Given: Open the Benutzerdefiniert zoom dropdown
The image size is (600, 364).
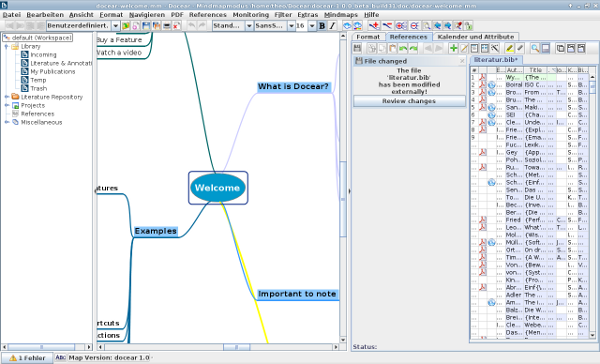Looking at the screenshot, I should click(115, 26).
